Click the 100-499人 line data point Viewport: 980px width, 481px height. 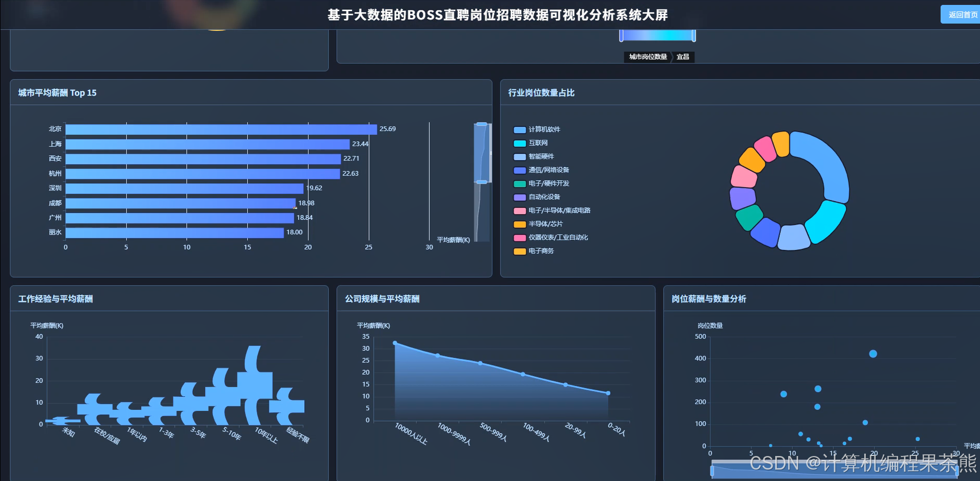click(523, 374)
